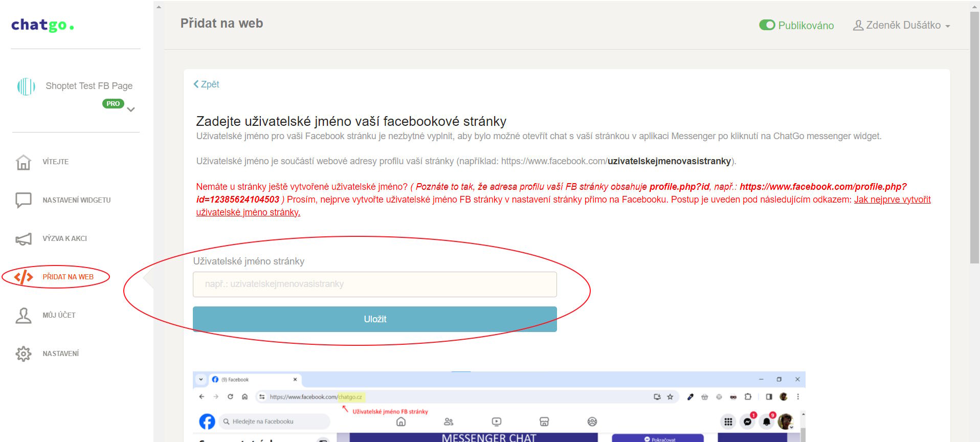Open NASTAVENÍ WIDGETU menu item
The image size is (980, 442).
pyautogui.click(x=77, y=200)
